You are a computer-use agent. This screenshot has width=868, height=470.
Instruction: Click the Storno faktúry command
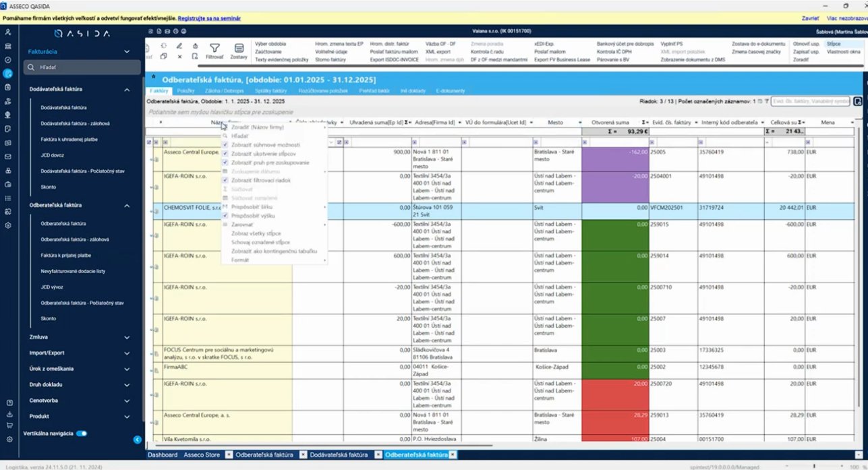(331, 59)
